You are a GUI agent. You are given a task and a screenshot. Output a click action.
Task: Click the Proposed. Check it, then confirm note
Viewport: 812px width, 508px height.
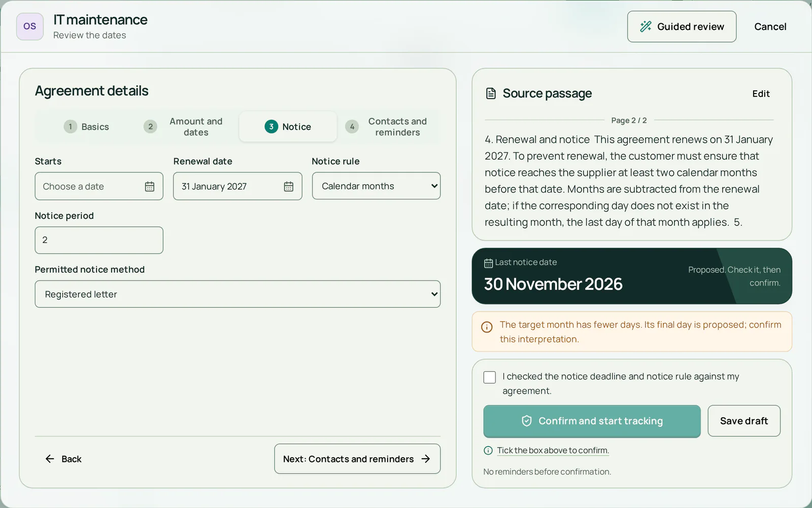(x=734, y=276)
